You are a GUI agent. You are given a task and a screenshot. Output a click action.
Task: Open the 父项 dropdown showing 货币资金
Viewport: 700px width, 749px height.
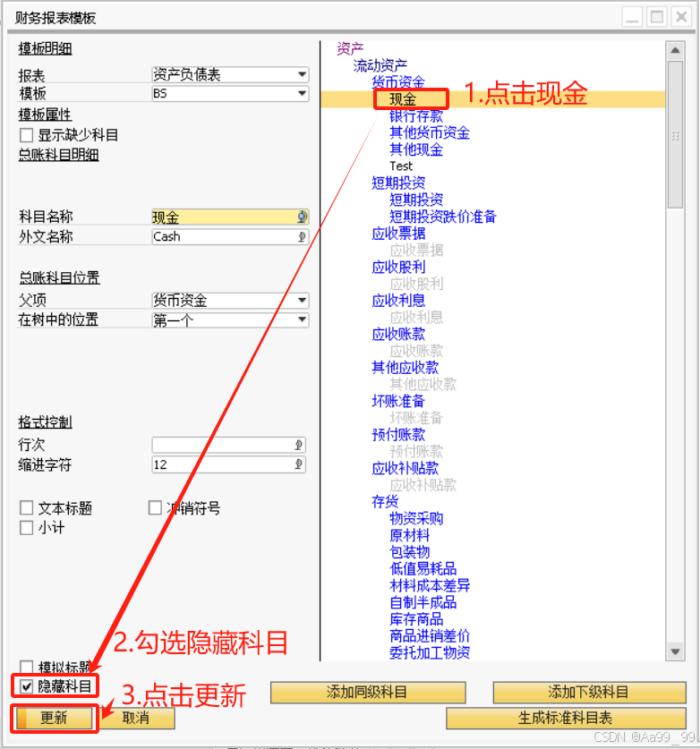230,301
